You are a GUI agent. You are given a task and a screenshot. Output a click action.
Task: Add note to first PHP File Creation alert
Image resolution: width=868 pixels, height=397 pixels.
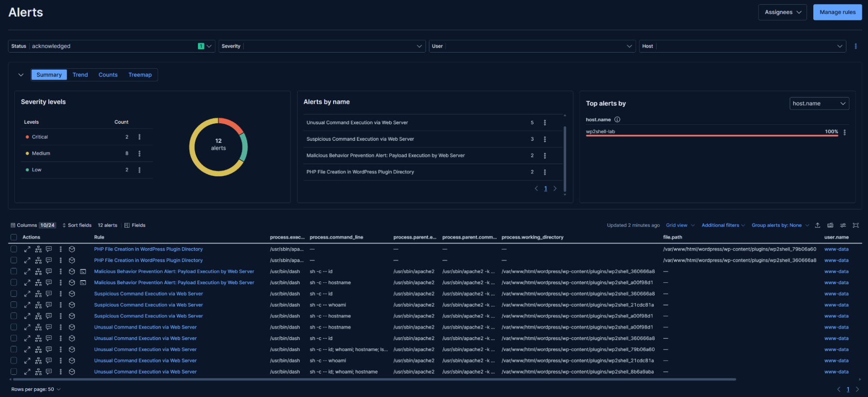coord(49,249)
